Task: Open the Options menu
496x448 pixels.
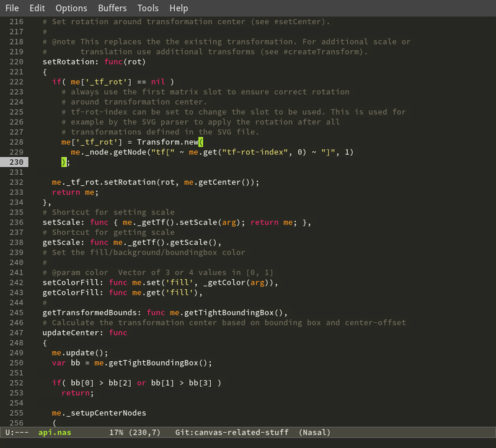Action: [71, 8]
